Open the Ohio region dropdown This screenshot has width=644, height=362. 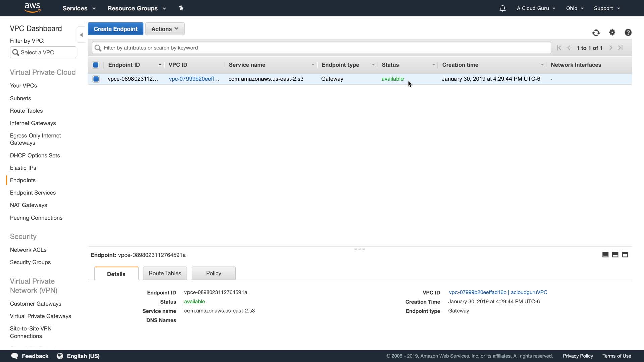[575, 8]
